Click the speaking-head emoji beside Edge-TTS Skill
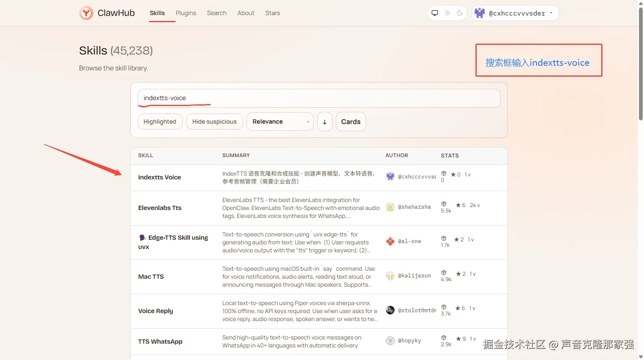 tap(142, 238)
